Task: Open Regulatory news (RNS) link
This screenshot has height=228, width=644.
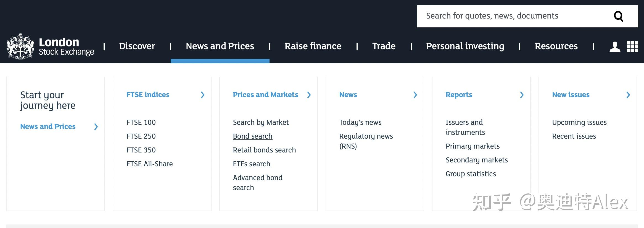Action: [x=366, y=141]
